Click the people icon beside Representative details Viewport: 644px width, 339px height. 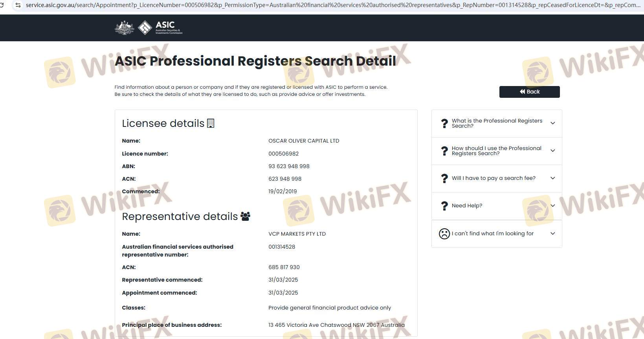pos(245,216)
